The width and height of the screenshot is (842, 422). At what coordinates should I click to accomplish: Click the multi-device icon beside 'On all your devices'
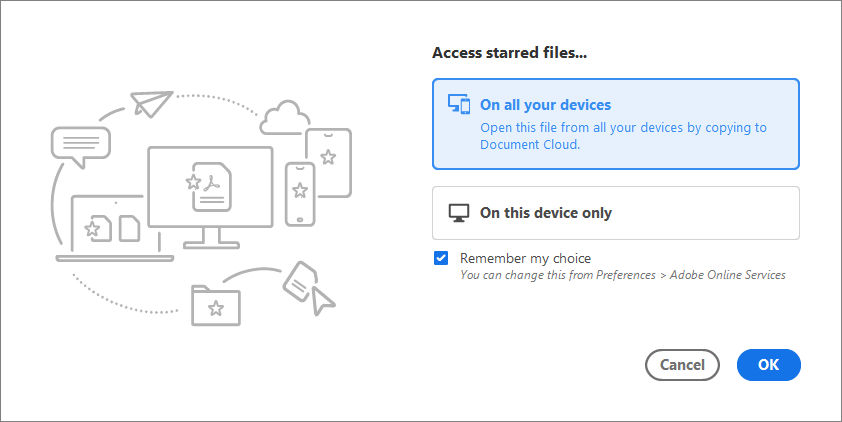pos(459,105)
